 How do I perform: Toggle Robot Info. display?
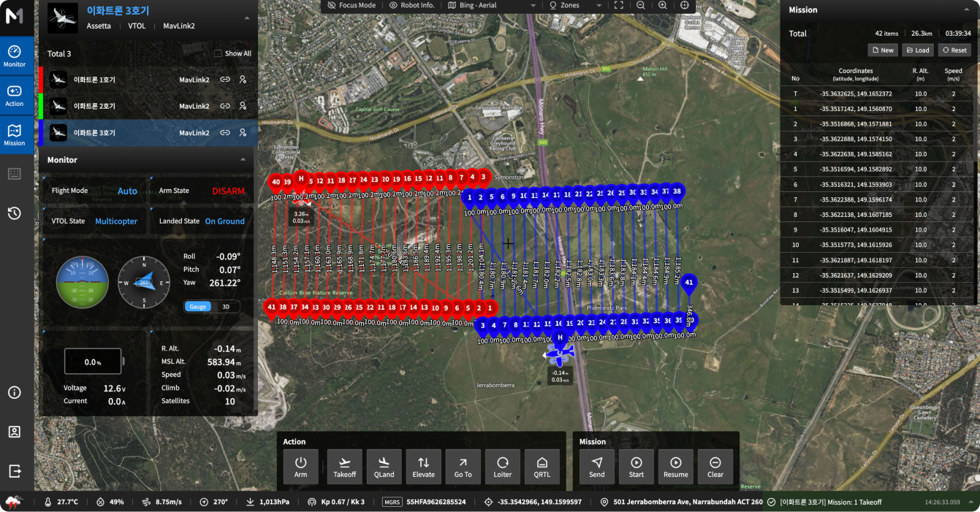click(x=412, y=5)
